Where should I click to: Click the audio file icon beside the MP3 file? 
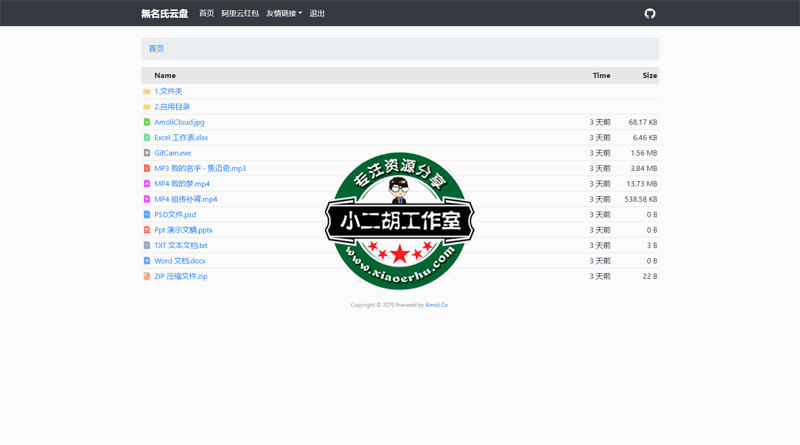(147, 168)
